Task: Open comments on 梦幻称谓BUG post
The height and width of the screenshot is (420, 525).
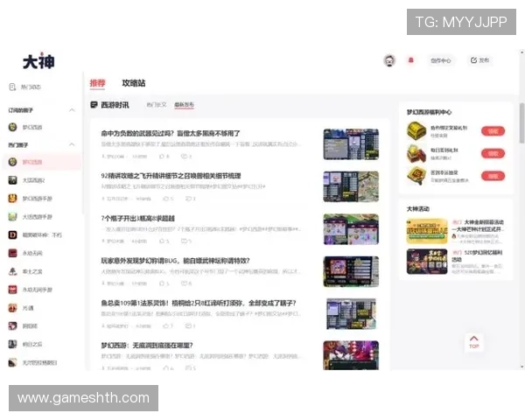Action: coord(186,283)
